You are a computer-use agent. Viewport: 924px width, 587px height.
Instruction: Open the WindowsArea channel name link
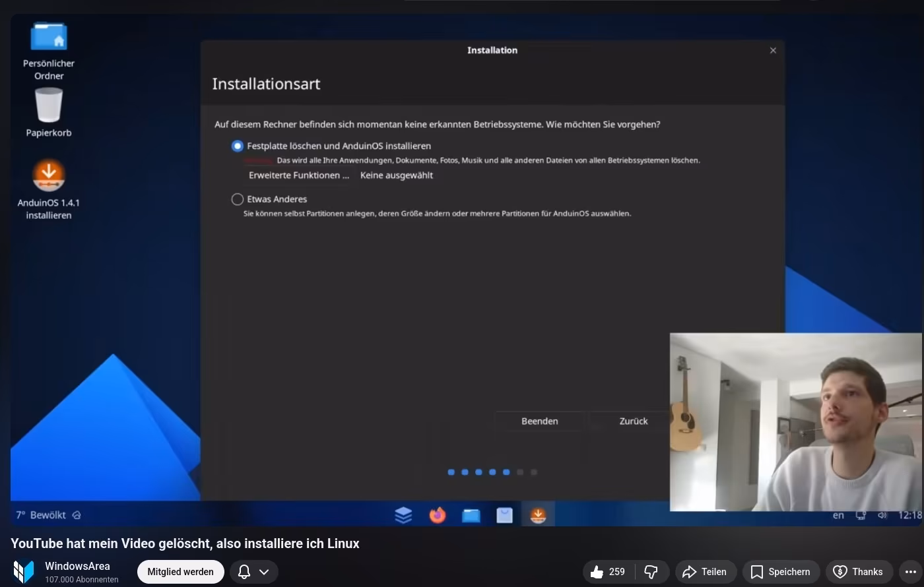tap(77, 566)
